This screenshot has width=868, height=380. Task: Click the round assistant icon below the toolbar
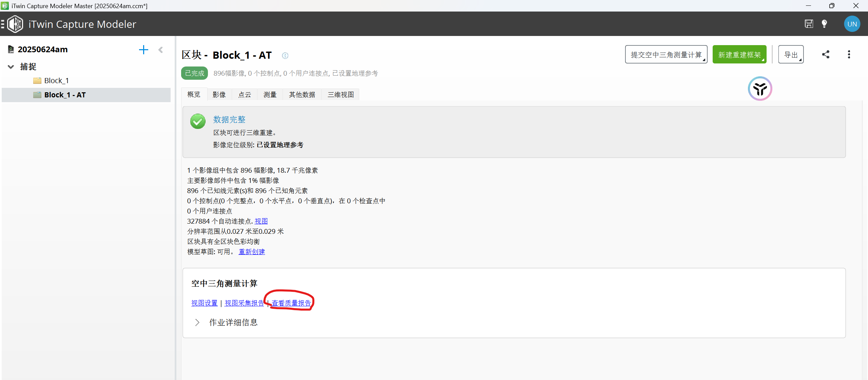click(760, 89)
